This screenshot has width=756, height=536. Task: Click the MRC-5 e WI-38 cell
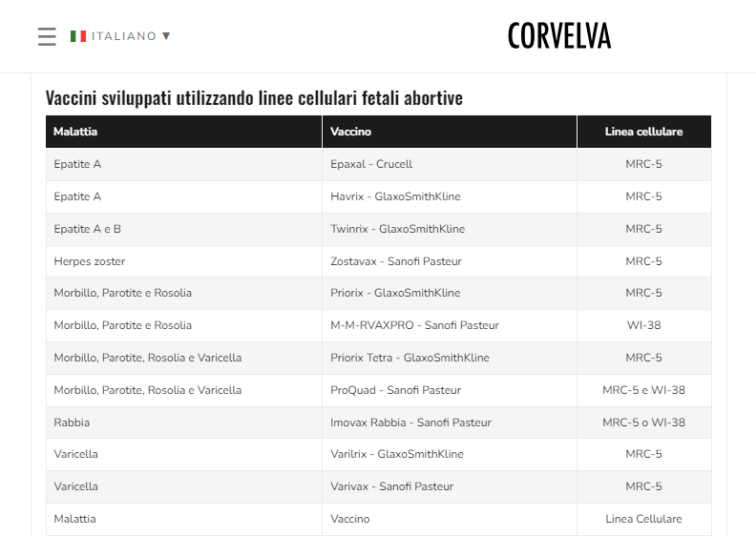pyautogui.click(x=643, y=390)
